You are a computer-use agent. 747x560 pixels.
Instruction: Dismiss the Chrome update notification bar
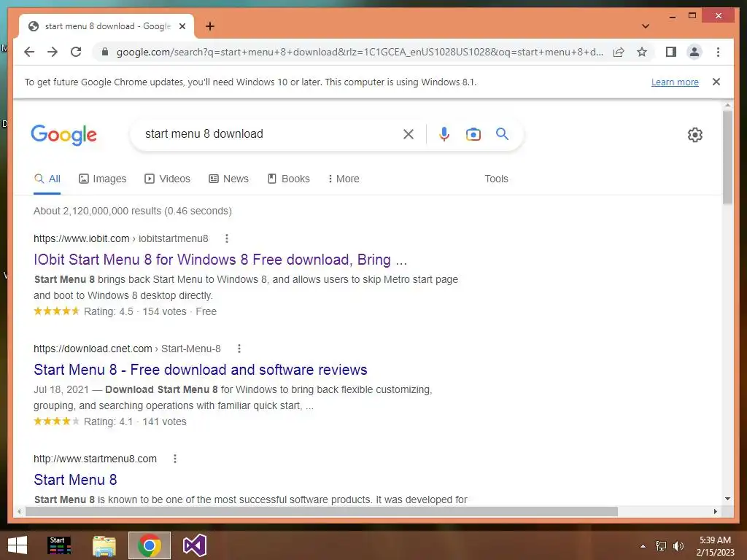716,82
